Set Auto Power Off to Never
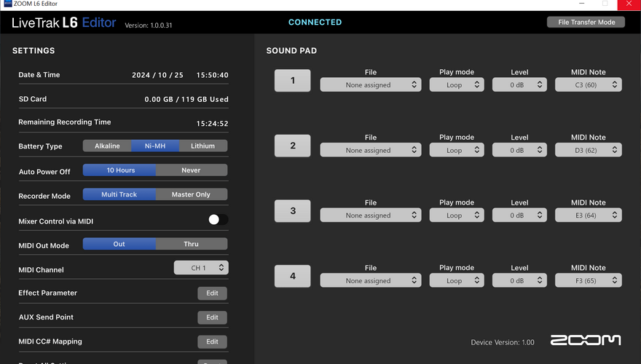The width and height of the screenshot is (641, 364). (x=191, y=170)
